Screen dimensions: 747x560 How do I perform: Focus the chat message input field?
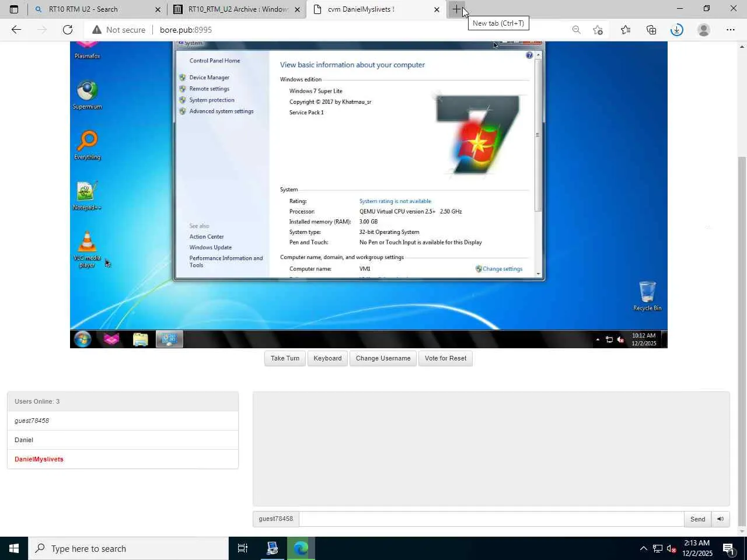pos(491,519)
